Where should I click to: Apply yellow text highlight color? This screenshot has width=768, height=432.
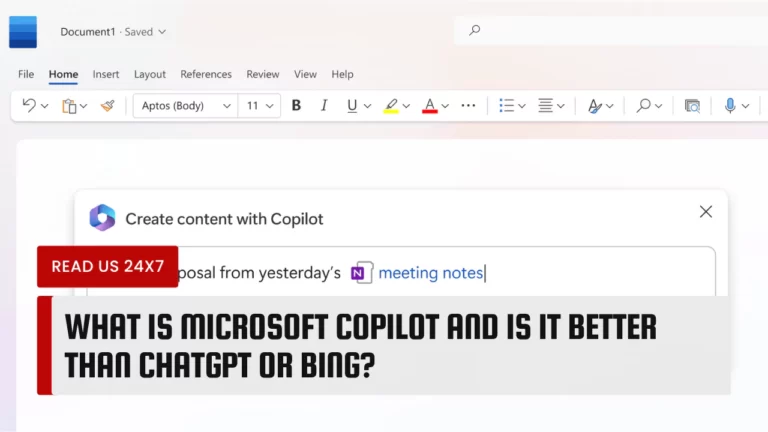coord(391,106)
